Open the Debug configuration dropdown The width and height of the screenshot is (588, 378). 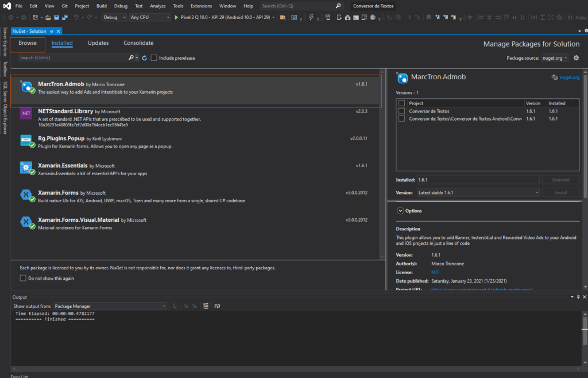click(115, 17)
